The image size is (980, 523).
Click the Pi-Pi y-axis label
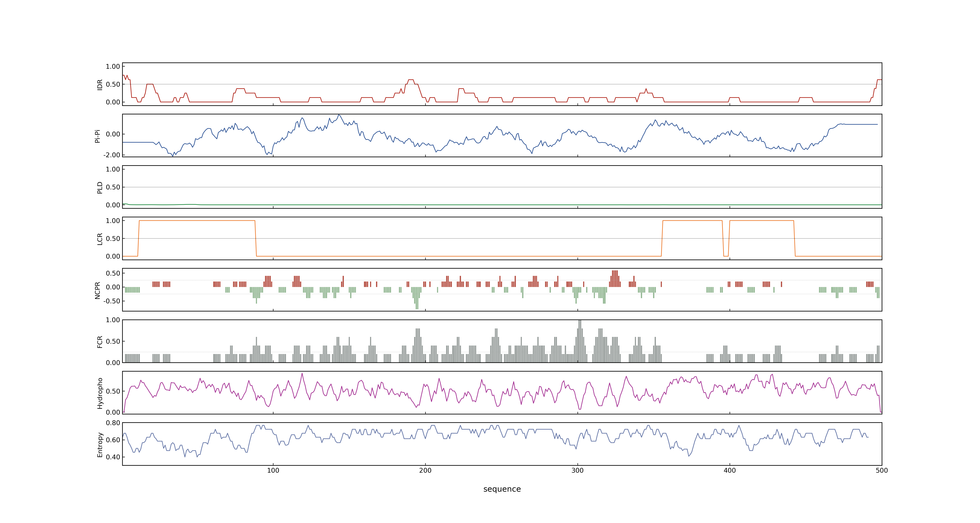[x=97, y=136]
